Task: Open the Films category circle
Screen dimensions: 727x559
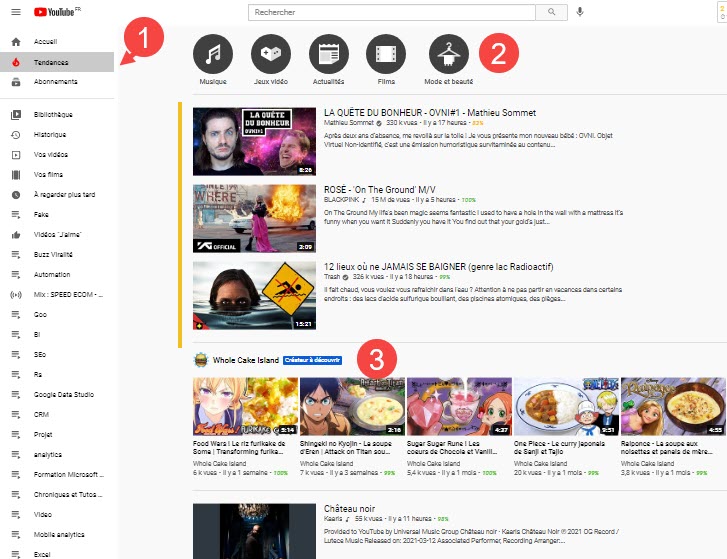Action: click(386, 54)
